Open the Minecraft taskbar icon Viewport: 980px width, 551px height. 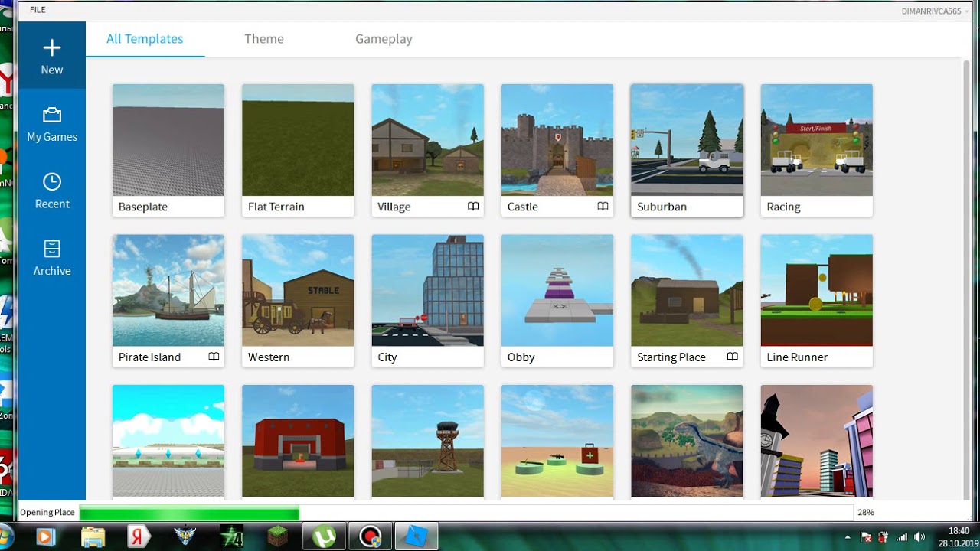click(x=276, y=536)
